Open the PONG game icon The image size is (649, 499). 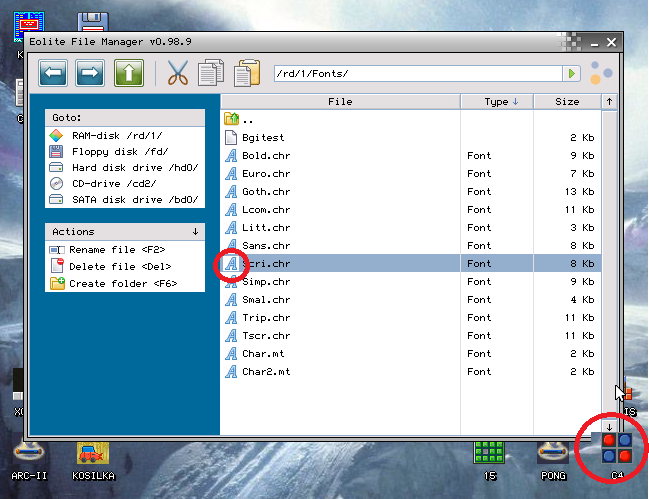(x=552, y=458)
